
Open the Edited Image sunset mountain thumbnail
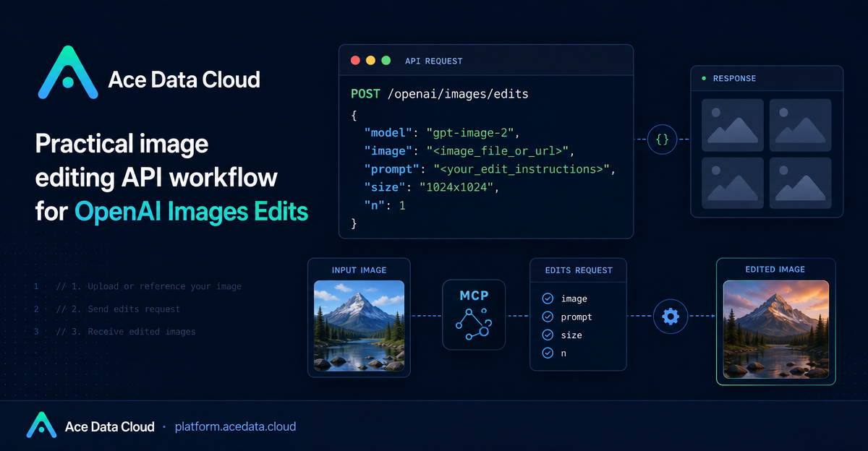pyautogui.click(x=776, y=330)
